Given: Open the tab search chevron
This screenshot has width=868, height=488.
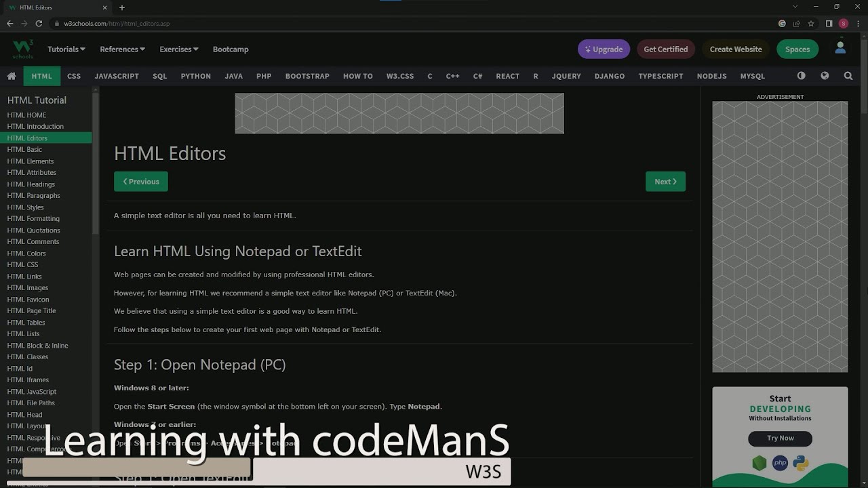Looking at the screenshot, I should click(795, 7).
